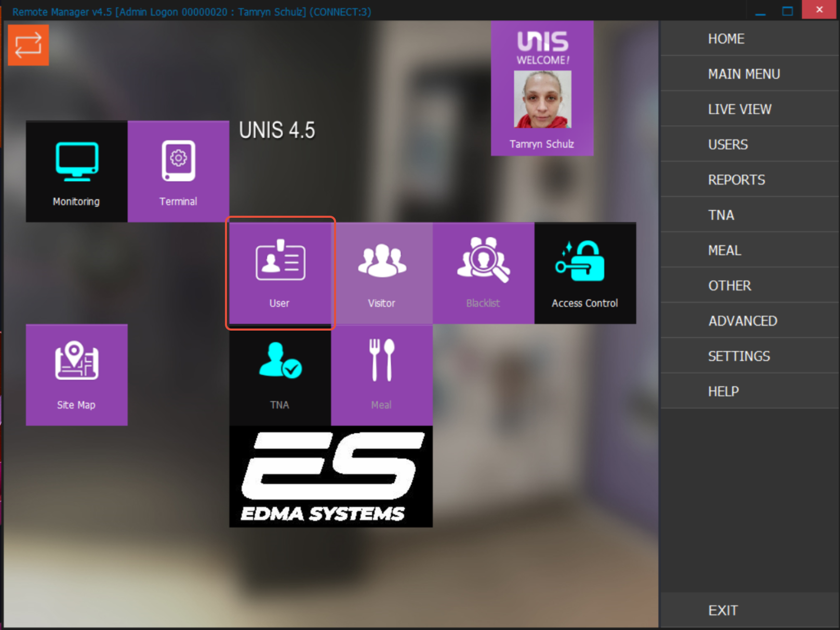Select SETTINGS in the side menu
The width and height of the screenshot is (840, 630).
pyautogui.click(x=750, y=356)
